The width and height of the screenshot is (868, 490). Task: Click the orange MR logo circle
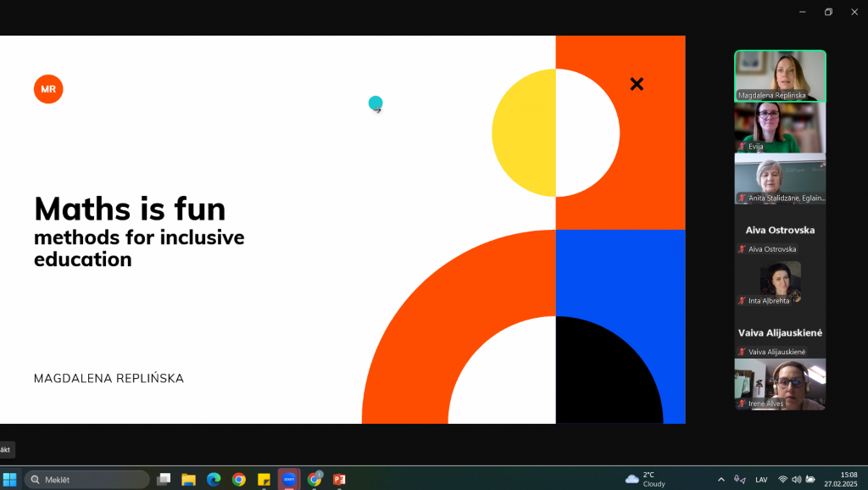[x=48, y=89]
